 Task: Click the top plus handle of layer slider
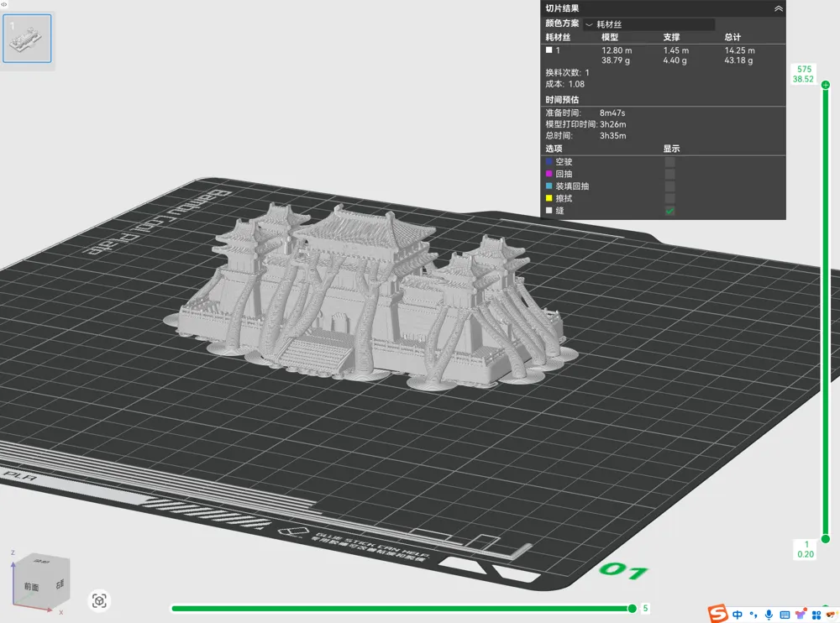point(826,85)
